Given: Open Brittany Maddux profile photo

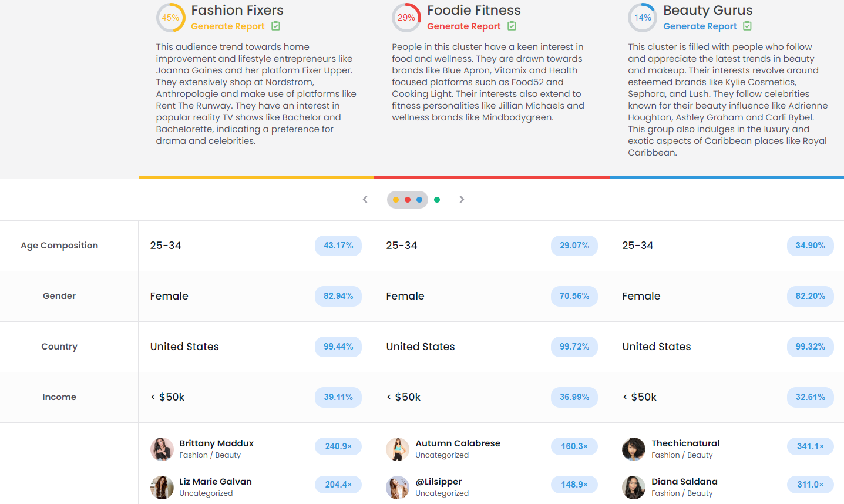Looking at the screenshot, I should (x=162, y=449).
